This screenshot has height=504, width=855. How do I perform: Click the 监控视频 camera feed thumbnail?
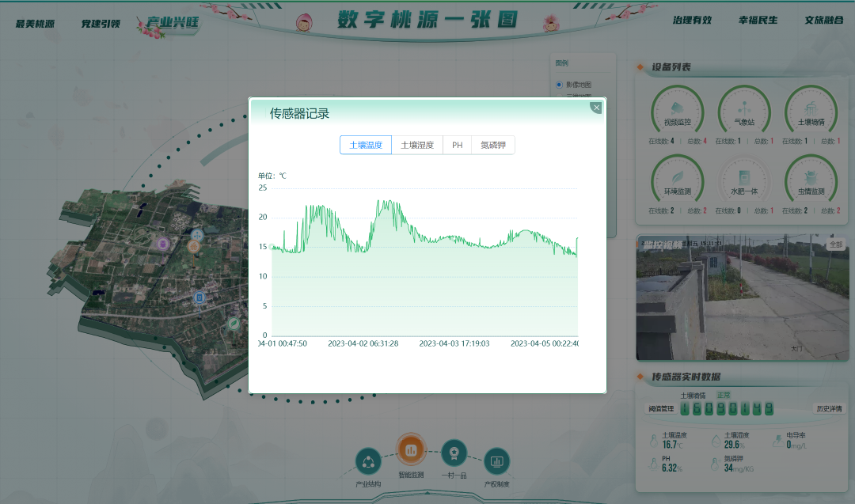pos(742,297)
